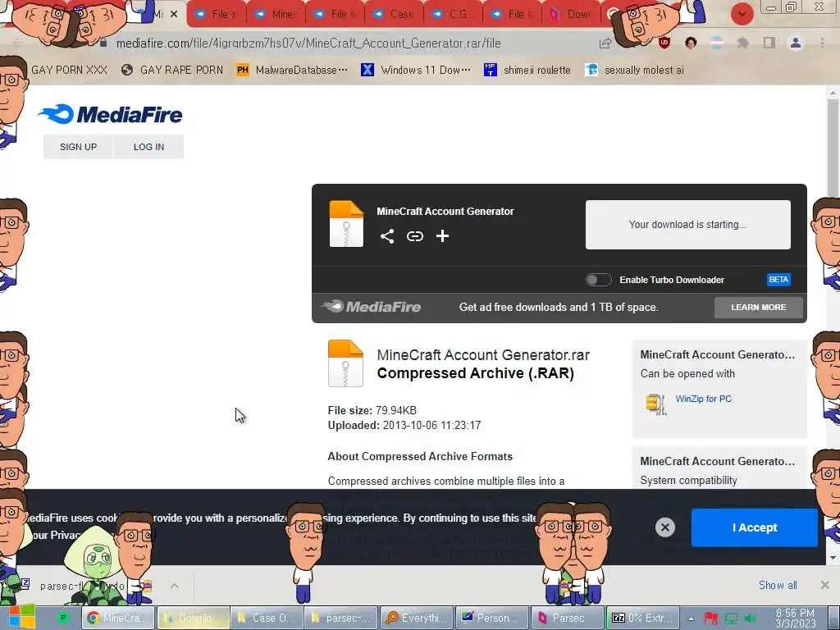Open the WinZip for PC link
The width and height of the screenshot is (840, 630).
[x=703, y=399]
